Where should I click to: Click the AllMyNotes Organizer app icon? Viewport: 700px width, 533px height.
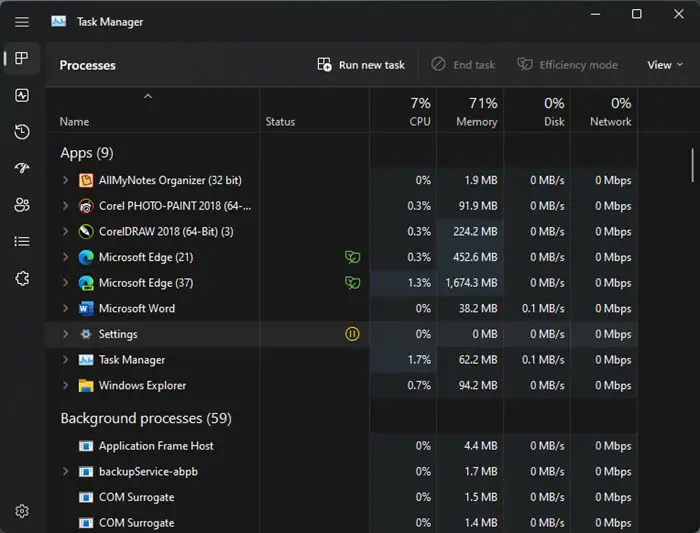[86, 180]
